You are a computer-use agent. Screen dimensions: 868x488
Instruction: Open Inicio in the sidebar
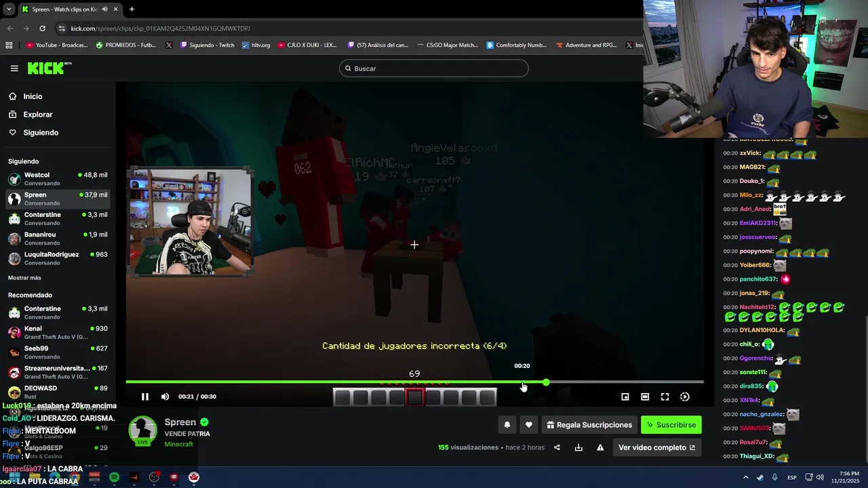[33, 96]
